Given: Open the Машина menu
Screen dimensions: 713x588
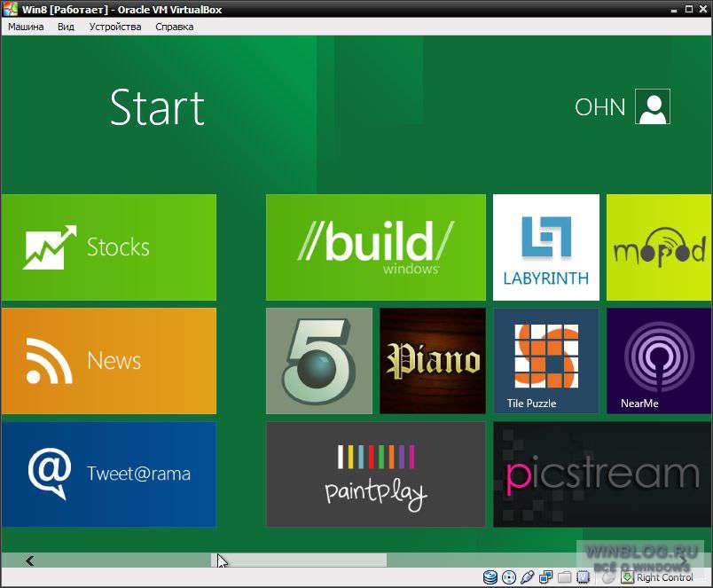Looking at the screenshot, I should tap(26, 27).
